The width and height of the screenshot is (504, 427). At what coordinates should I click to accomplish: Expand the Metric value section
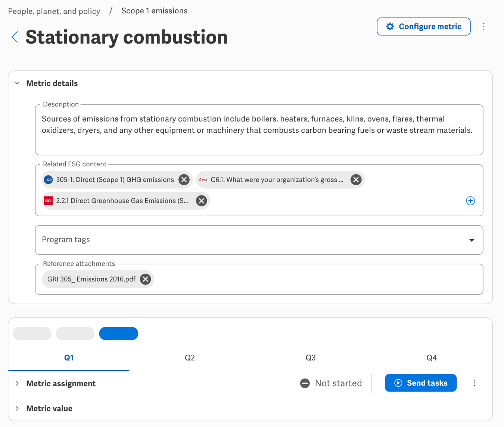pyautogui.click(x=17, y=408)
